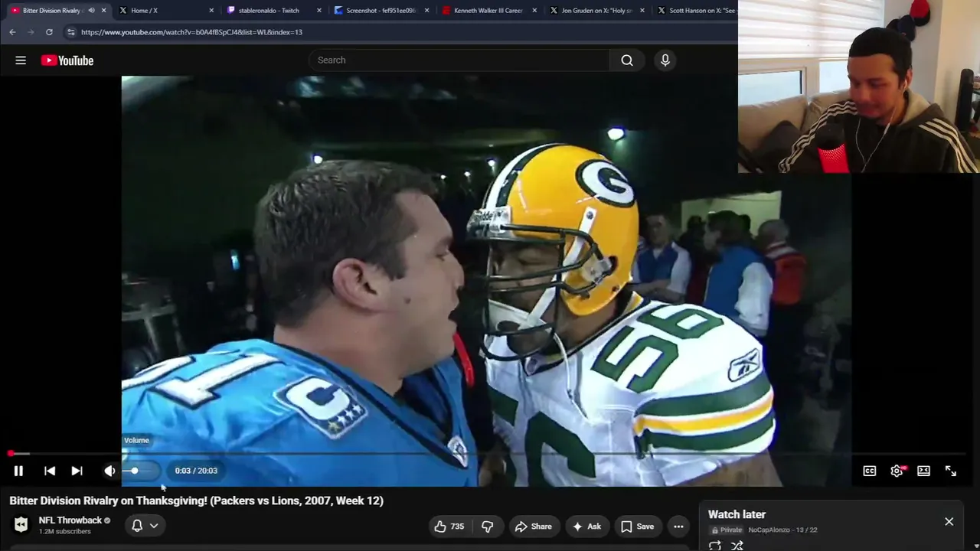Like the video with thumbs up
This screenshot has height=551, width=980.
449,527
